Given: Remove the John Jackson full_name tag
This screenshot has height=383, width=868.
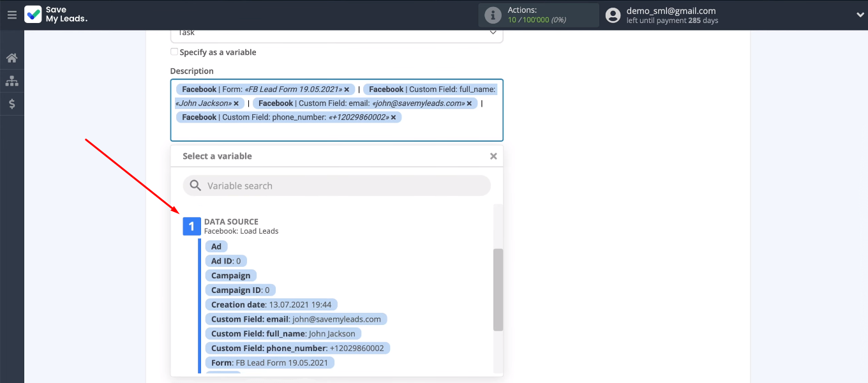Looking at the screenshot, I should pyautogui.click(x=236, y=103).
